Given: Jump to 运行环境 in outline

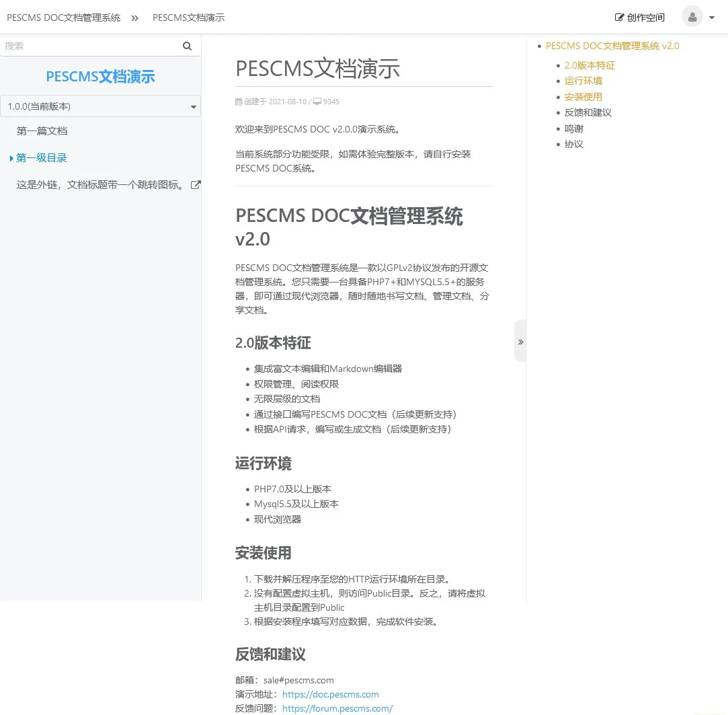Looking at the screenshot, I should (583, 81).
